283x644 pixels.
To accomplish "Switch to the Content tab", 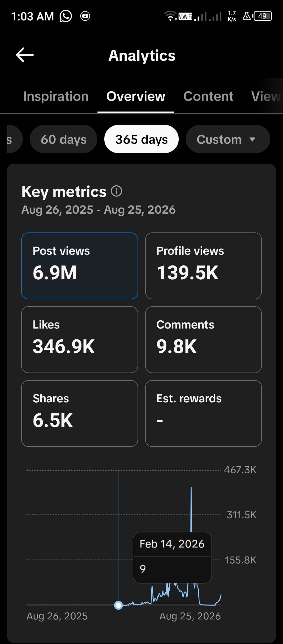I will coord(208,96).
